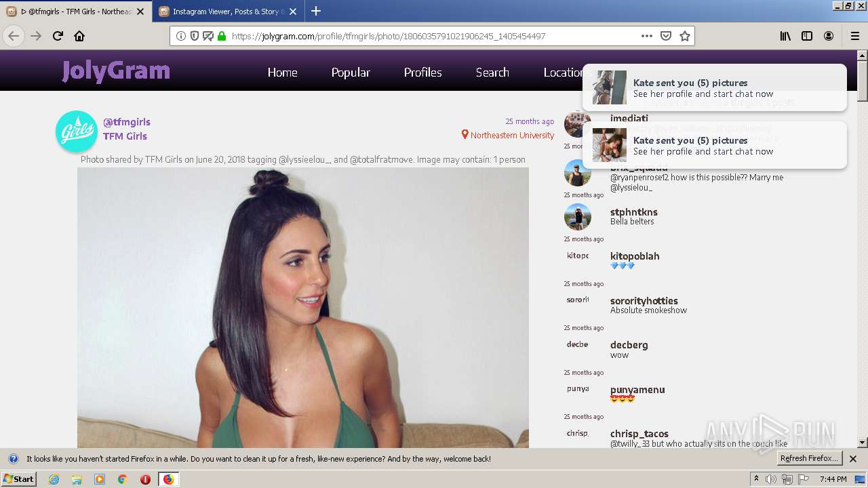Click the "25 months ago" post timestamp
Screen dimensions: 868x488
(x=530, y=121)
